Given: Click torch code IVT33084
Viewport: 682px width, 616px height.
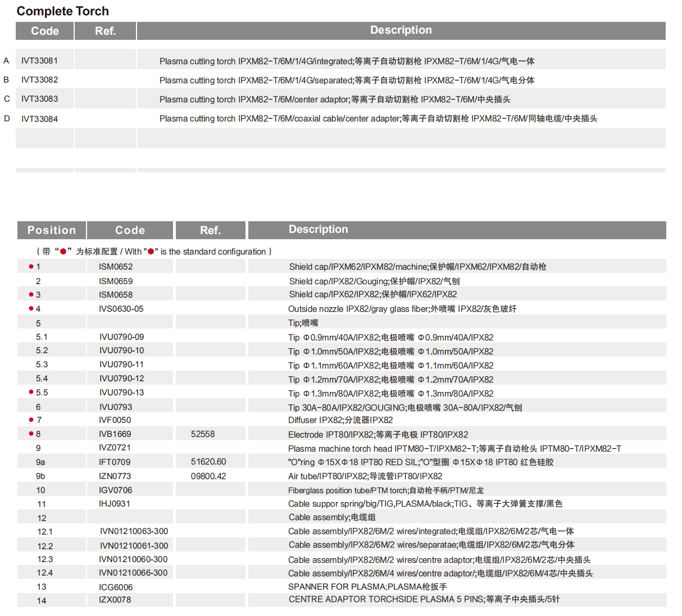Looking at the screenshot, I should tap(39, 119).
